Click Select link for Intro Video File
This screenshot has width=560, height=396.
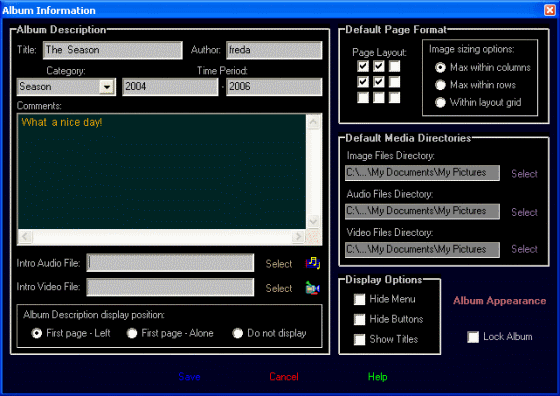279,288
